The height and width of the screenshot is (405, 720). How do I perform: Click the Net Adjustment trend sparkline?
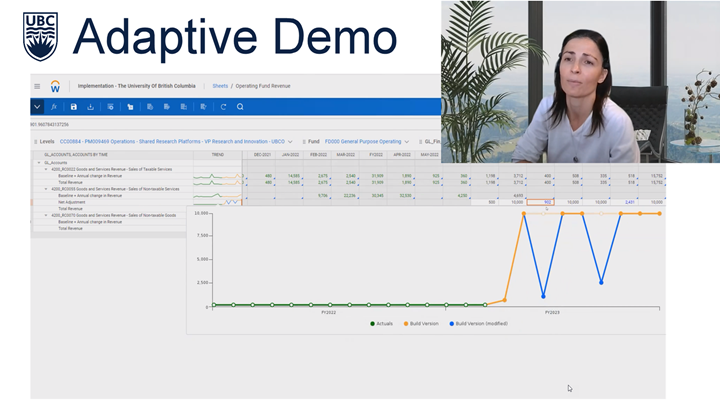[x=218, y=202]
